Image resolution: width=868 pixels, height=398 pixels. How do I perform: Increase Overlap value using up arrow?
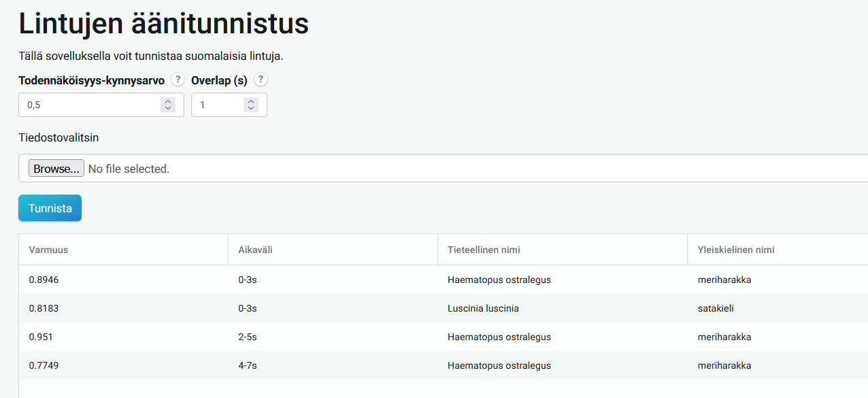pos(251,101)
